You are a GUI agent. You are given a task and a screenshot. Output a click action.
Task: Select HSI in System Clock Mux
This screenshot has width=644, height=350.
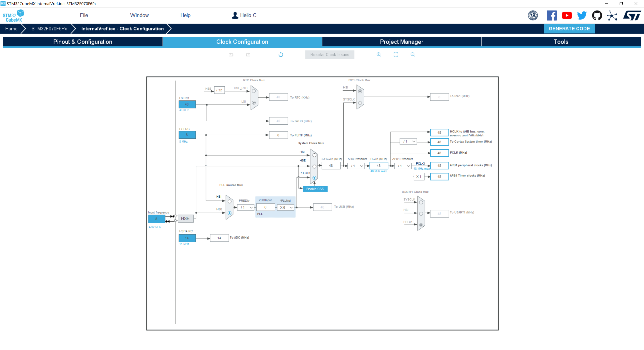(314, 155)
